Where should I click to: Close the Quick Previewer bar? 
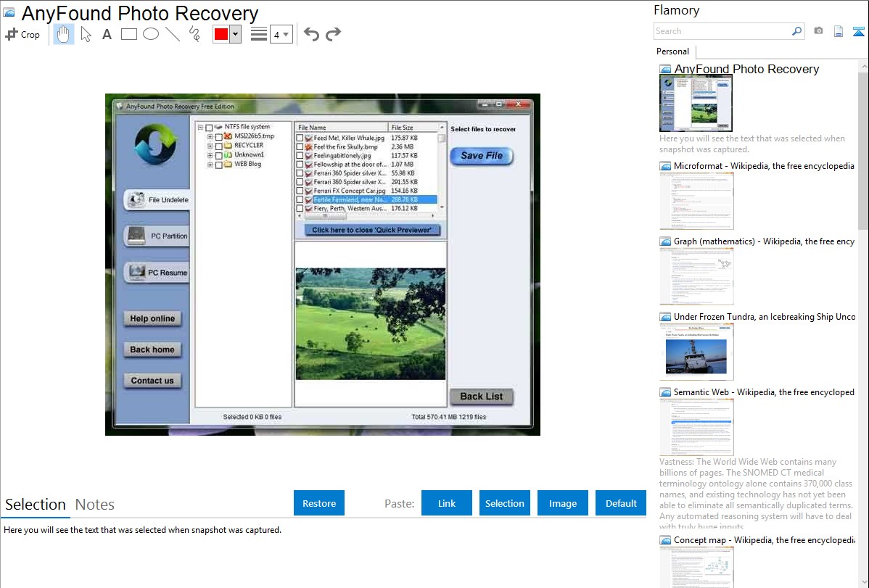tap(372, 230)
